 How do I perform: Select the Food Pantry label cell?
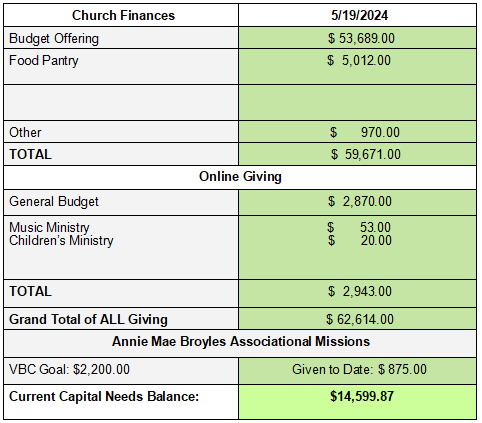[x=121, y=66]
